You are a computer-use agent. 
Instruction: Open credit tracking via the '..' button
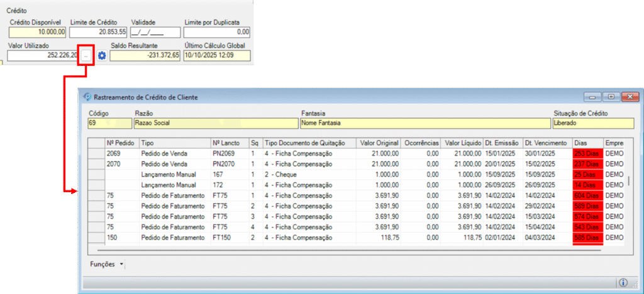(x=86, y=55)
